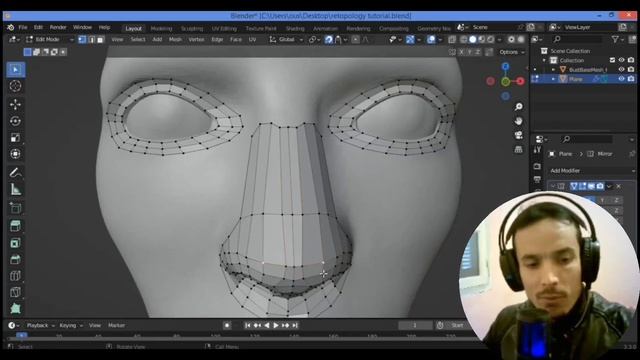Screen dimensions: 640x360
Task: Click the zoom magnifier viewport gizmo
Action: click(x=518, y=107)
